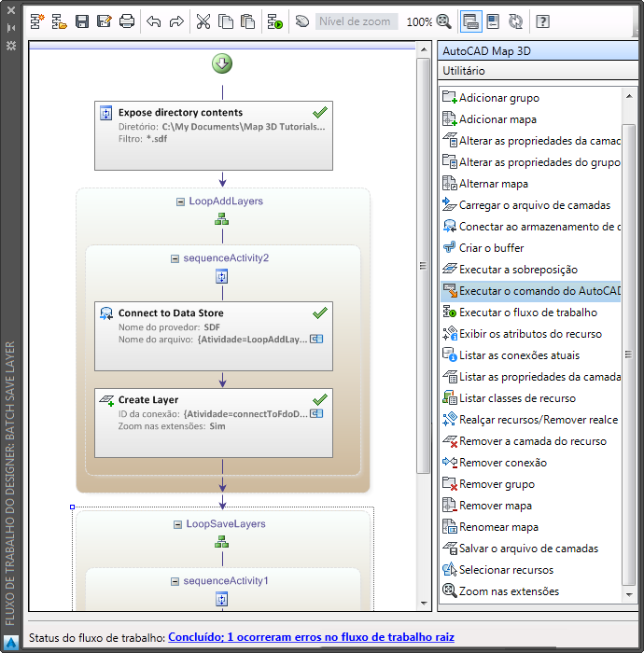644x653 pixels.
Task: Click the zoom magnifier icon beside 100%
Action: (x=444, y=21)
